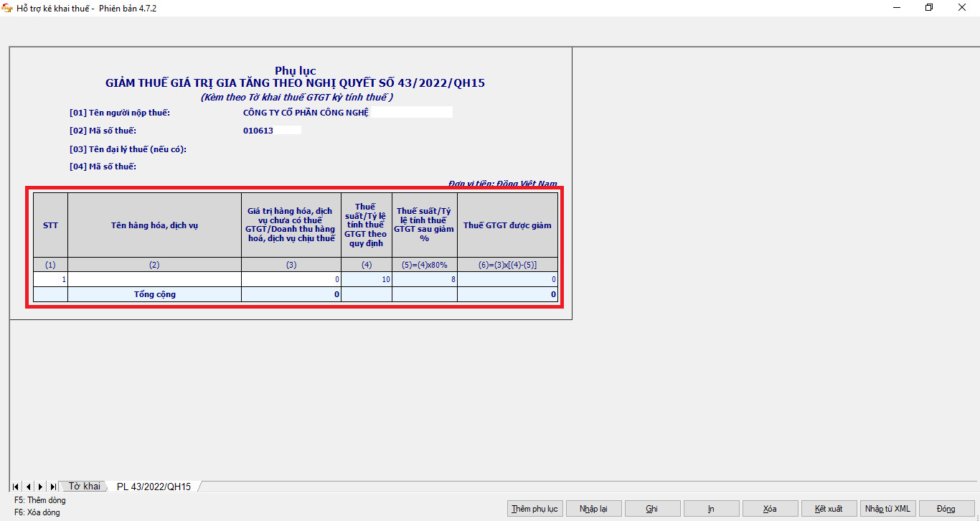This screenshot has width=980, height=521.
Task: Open Nhập từ XML import
Action: (887, 509)
